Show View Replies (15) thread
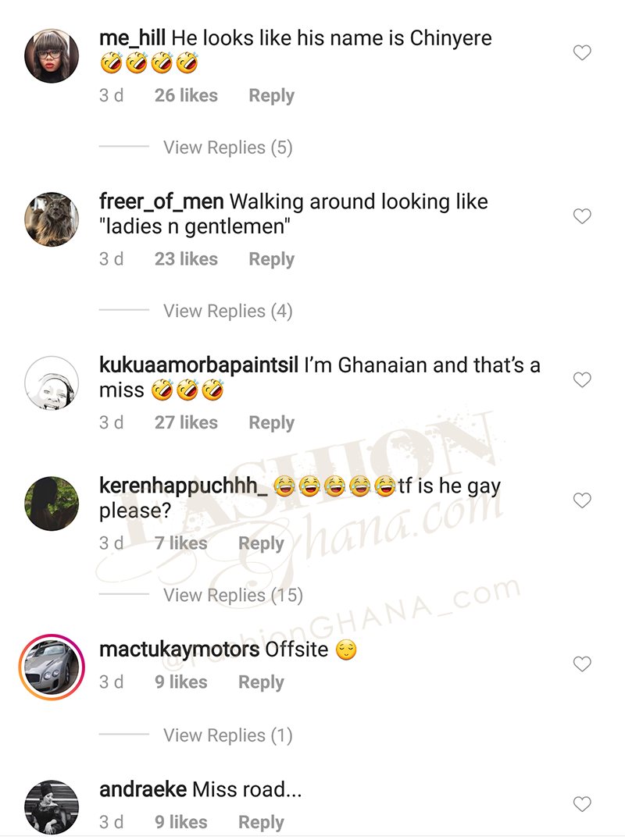This screenshot has height=840, width=625. (233, 595)
